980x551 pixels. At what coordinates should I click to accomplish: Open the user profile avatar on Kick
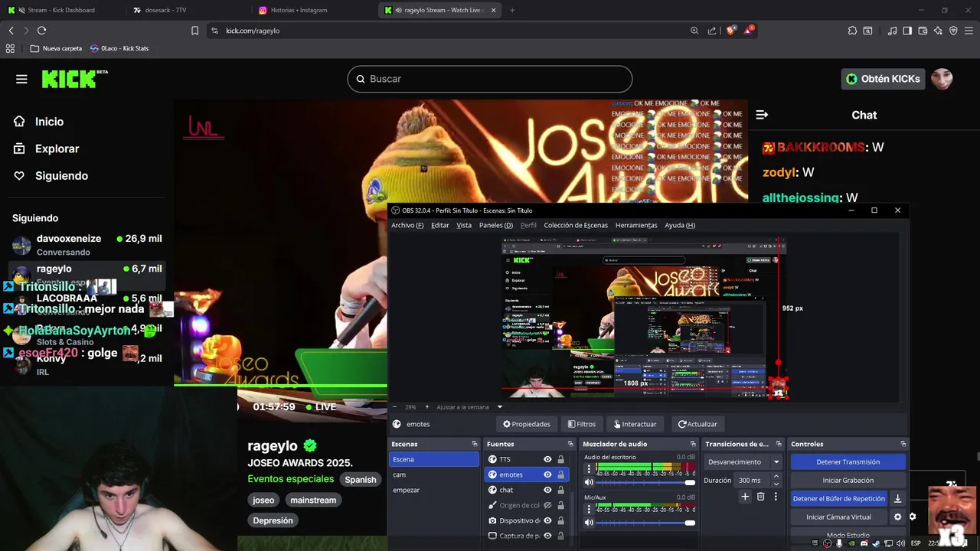(942, 79)
